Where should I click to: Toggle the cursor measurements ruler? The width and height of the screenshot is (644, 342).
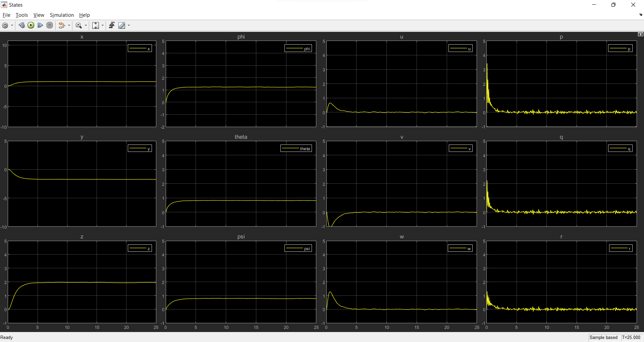tap(122, 25)
